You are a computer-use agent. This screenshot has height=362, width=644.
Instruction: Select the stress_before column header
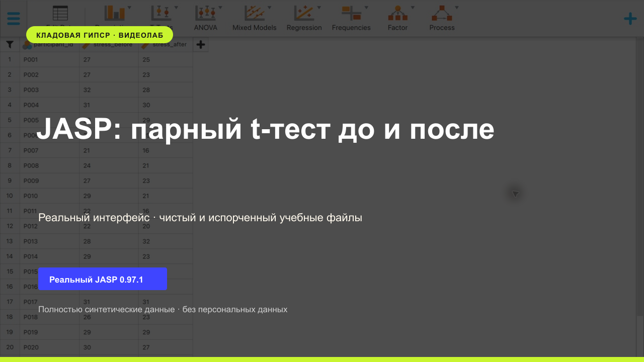[109, 44]
